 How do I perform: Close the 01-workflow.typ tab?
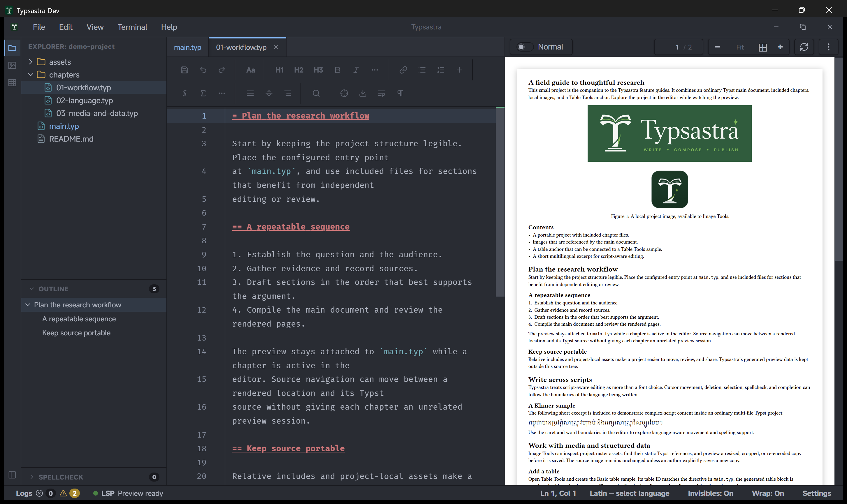click(276, 47)
